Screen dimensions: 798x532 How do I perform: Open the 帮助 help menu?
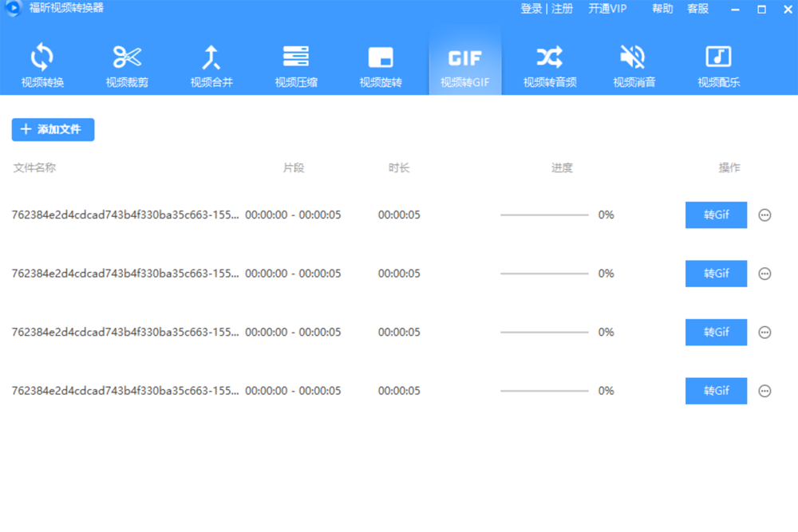click(x=662, y=9)
